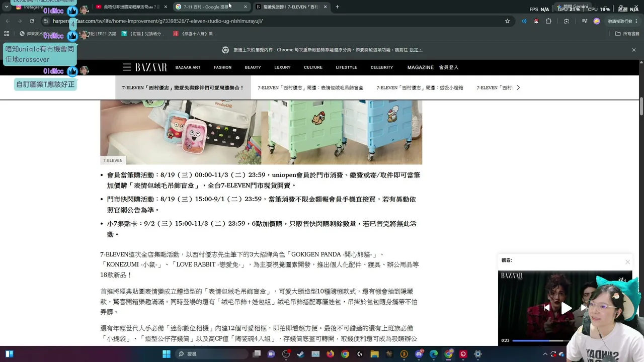This screenshot has height=362, width=644.
Task: Skip to previous video in floating player
Action: tap(547, 308)
